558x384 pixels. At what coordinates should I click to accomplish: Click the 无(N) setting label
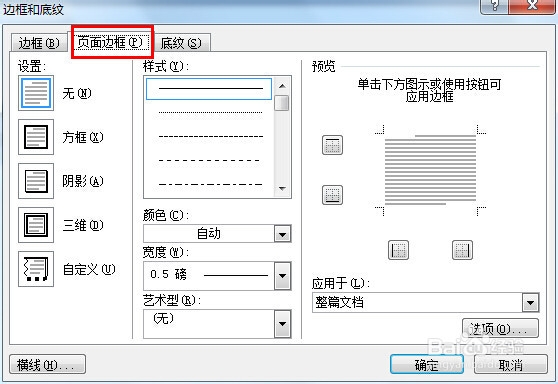77,93
